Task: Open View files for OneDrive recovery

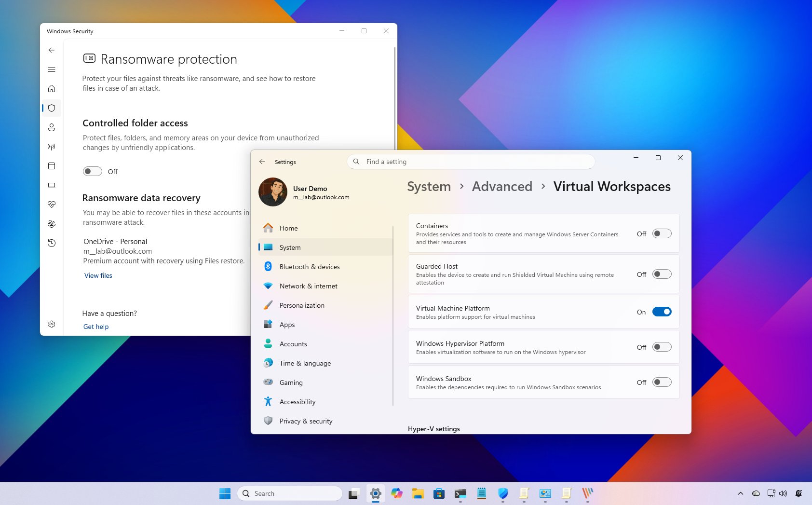Action: click(x=98, y=275)
